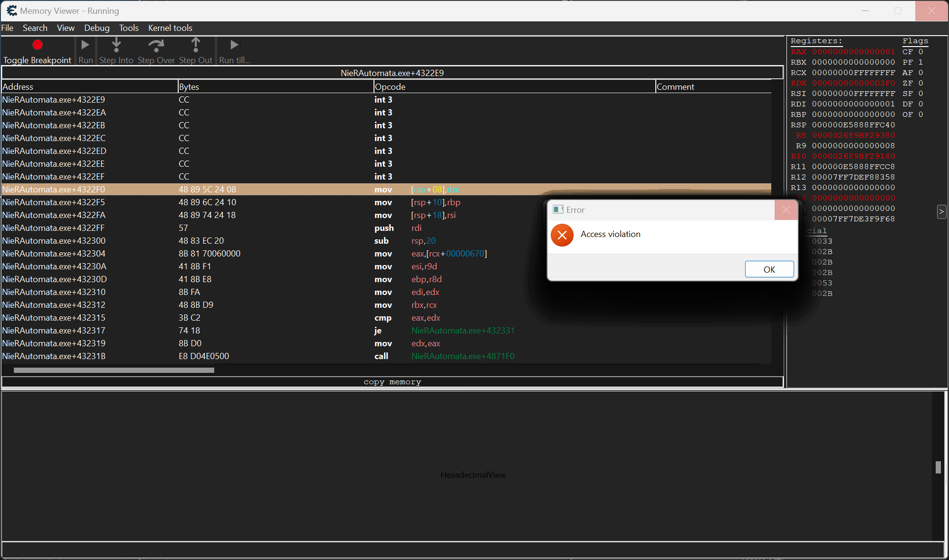Image resolution: width=949 pixels, height=560 pixels.
Task: Expand the registers side panel chevron
Action: click(941, 211)
